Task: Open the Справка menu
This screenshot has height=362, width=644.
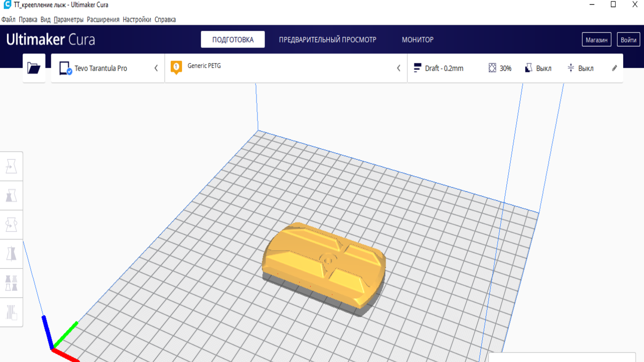Action: [x=165, y=20]
